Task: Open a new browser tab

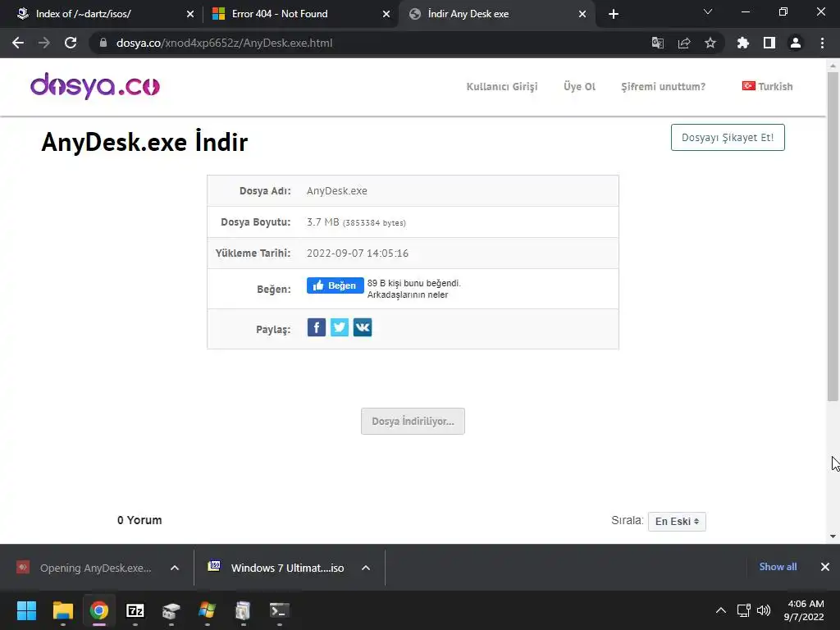Action: pos(614,14)
